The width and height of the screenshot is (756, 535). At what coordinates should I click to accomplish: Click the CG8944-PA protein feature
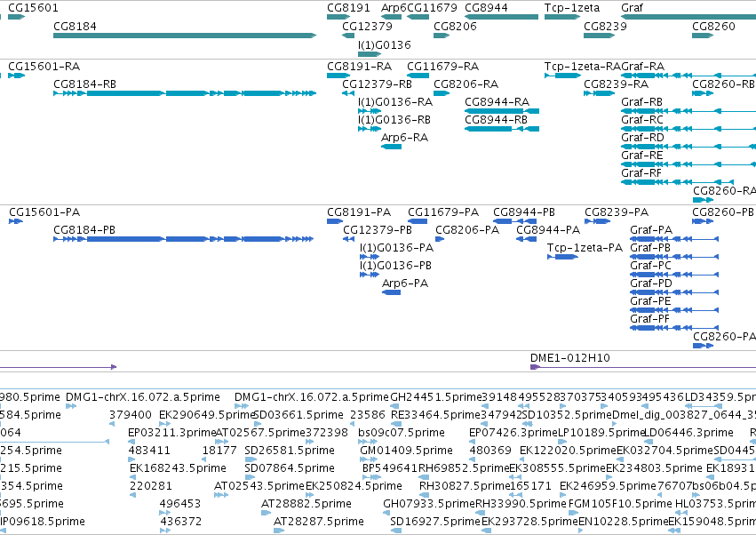tap(526, 239)
